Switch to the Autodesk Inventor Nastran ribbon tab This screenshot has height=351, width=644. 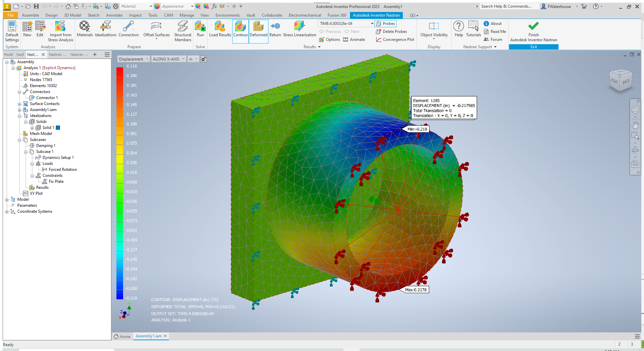coord(376,15)
